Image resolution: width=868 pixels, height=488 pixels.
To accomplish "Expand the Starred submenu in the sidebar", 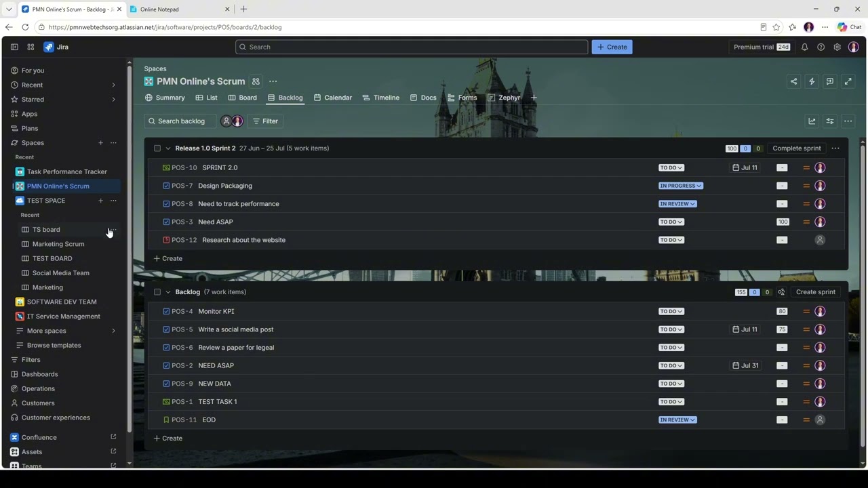I will click(113, 100).
